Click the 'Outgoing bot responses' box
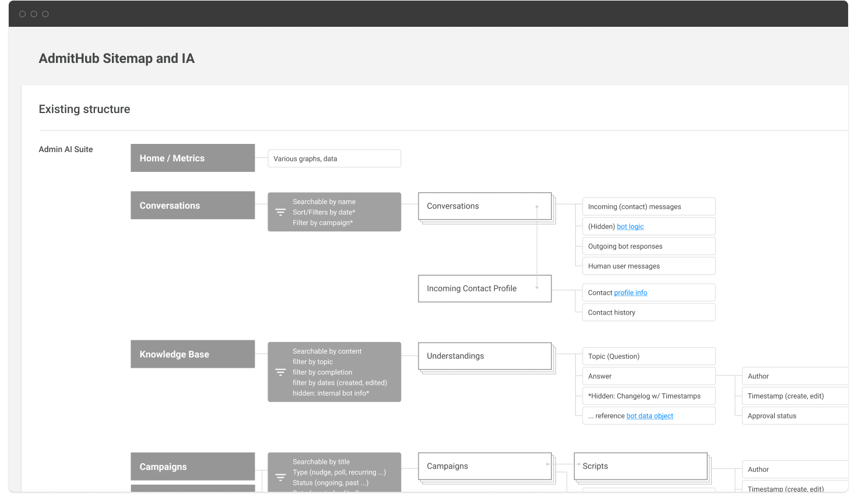Viewport: 858px width, 504px height. pyautogui.click(x=648, y=246)
